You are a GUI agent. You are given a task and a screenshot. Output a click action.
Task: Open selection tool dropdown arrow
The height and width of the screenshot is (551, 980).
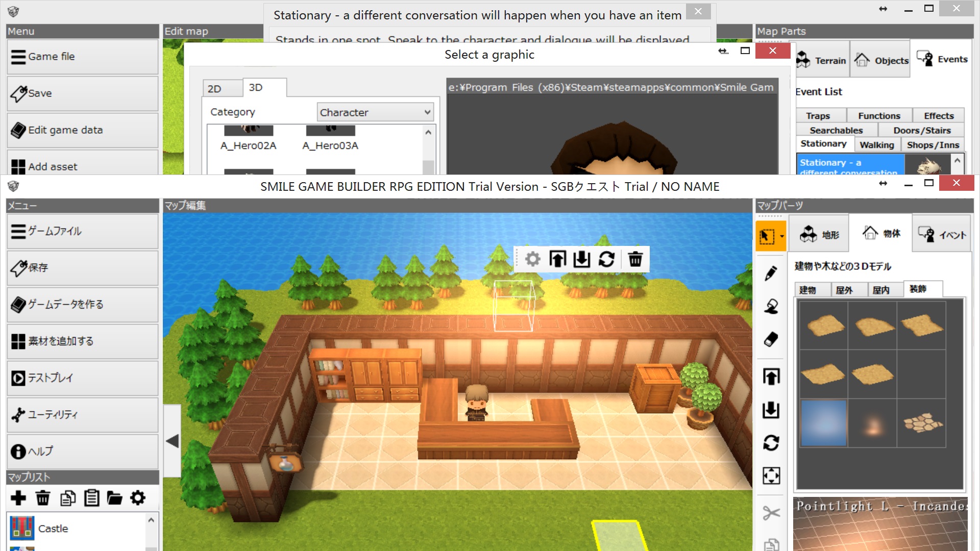(x=782, y=236)
